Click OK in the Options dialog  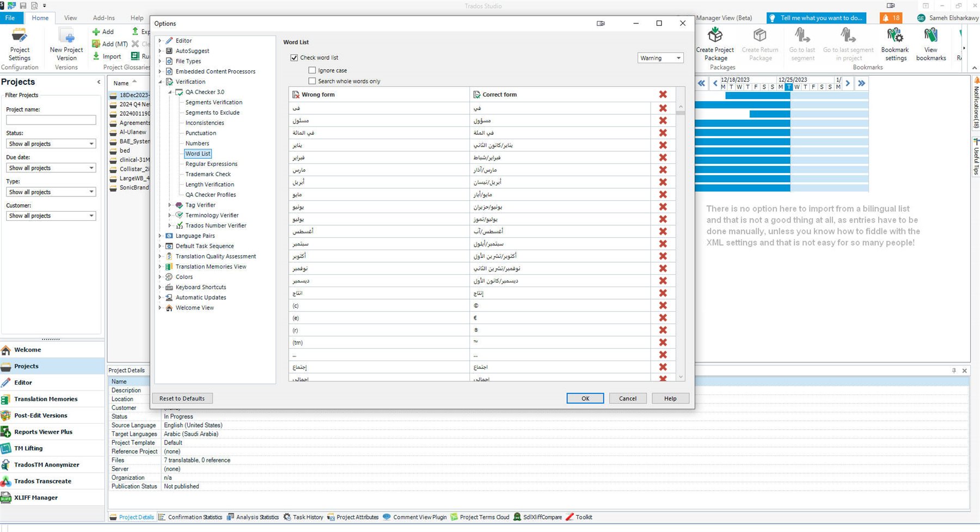tap(585, 399)
